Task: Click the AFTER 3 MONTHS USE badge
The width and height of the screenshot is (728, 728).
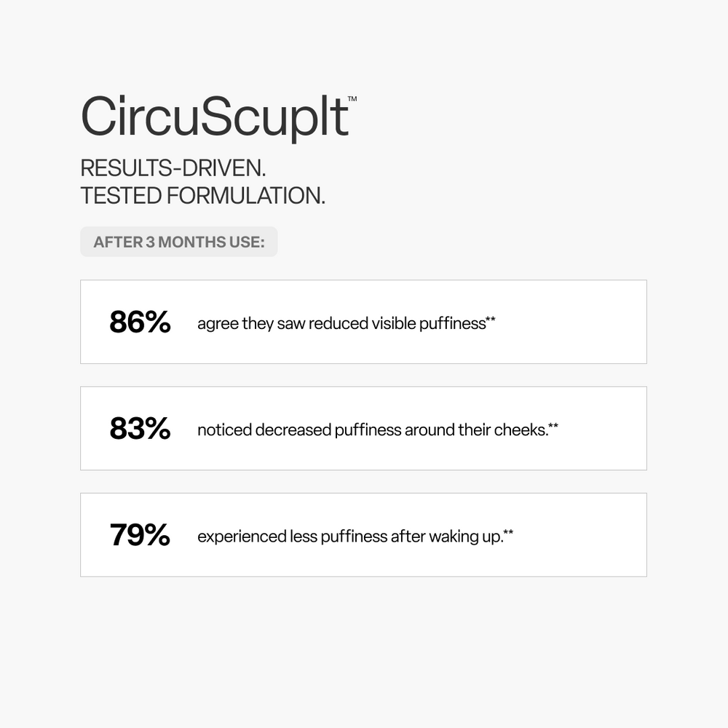Action: (x=178, y=242)
